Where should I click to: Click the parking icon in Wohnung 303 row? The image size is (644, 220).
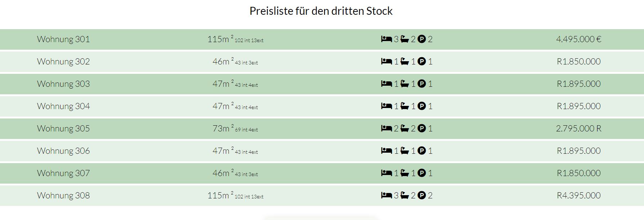tap(421, 84)
